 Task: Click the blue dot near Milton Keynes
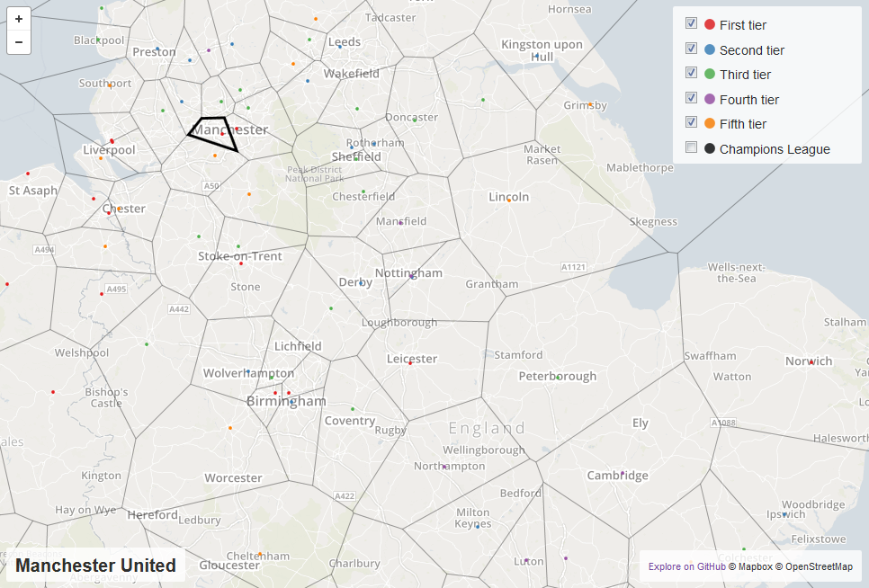pos(478,527)
